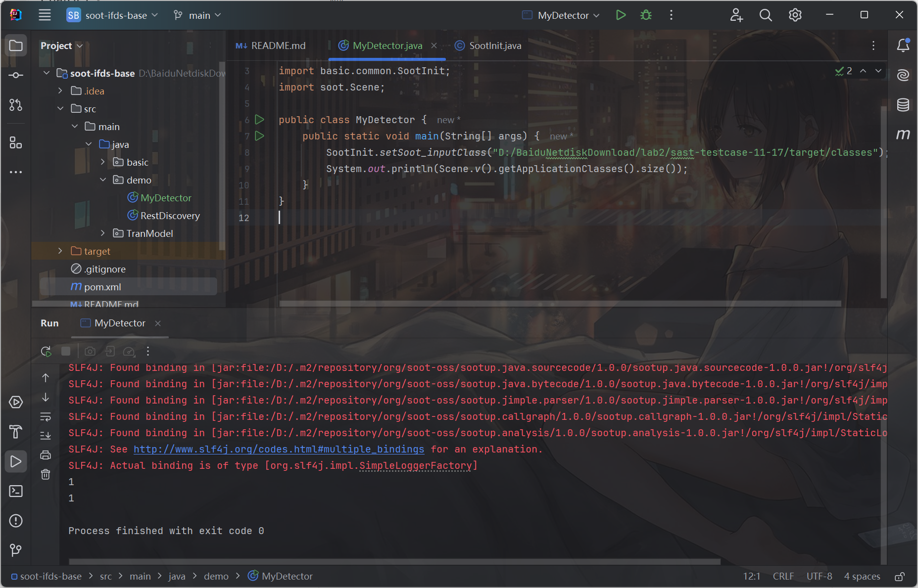Clear the console output with trash icon

click(x=46, y=475)
